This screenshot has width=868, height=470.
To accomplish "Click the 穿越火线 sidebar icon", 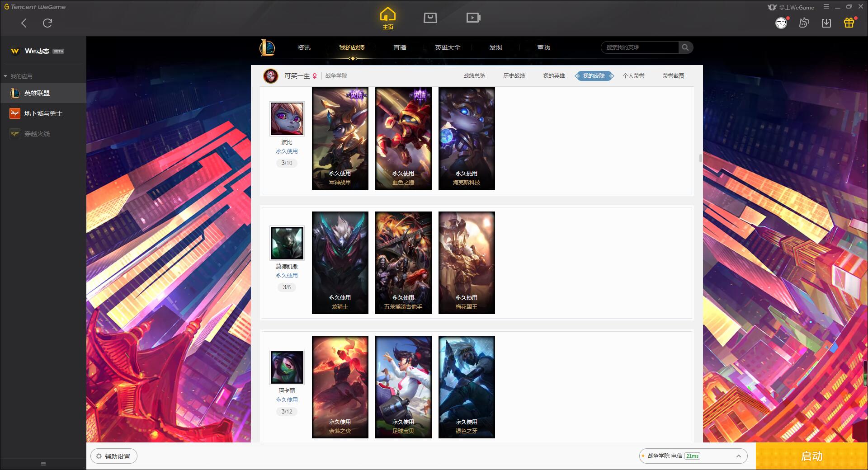I will coord(15,134).
